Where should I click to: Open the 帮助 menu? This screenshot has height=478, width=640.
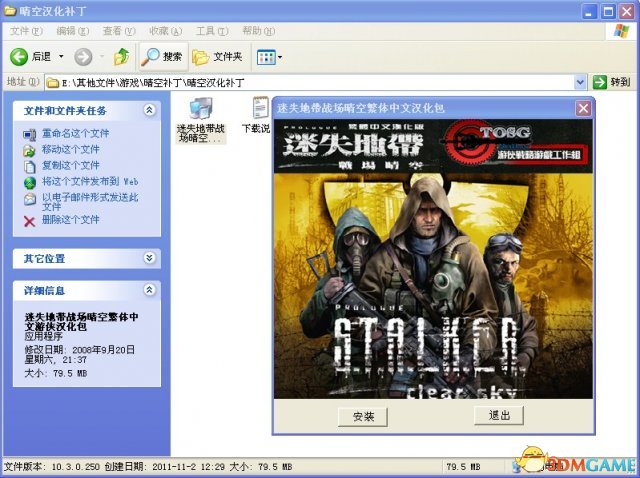pyautogui.click(x=258, y=31)
